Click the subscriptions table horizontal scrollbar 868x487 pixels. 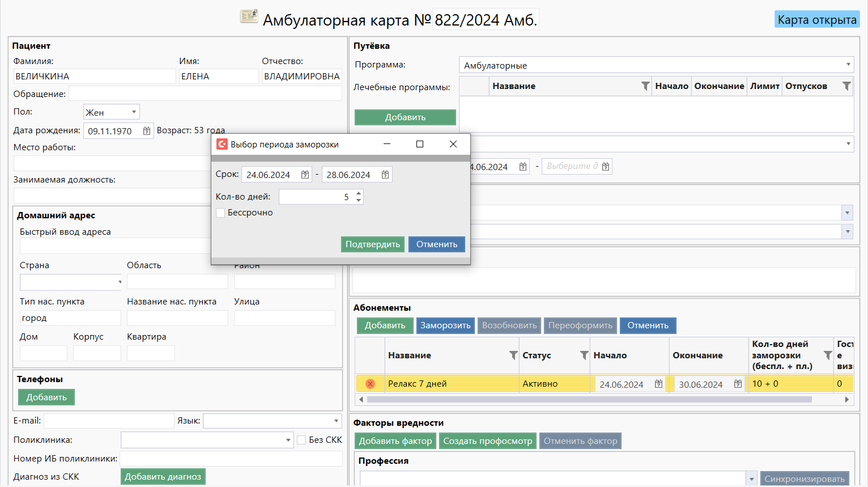point(589,400)
